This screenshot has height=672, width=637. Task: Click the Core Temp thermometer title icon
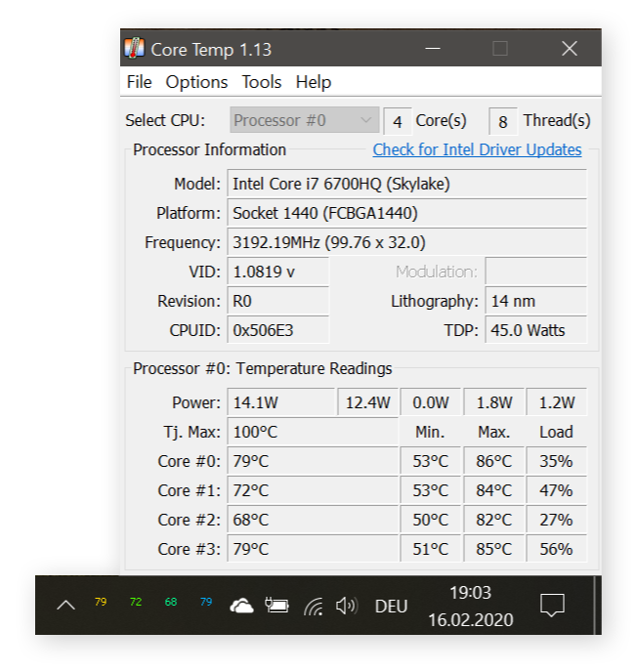(x=134, y=48)
